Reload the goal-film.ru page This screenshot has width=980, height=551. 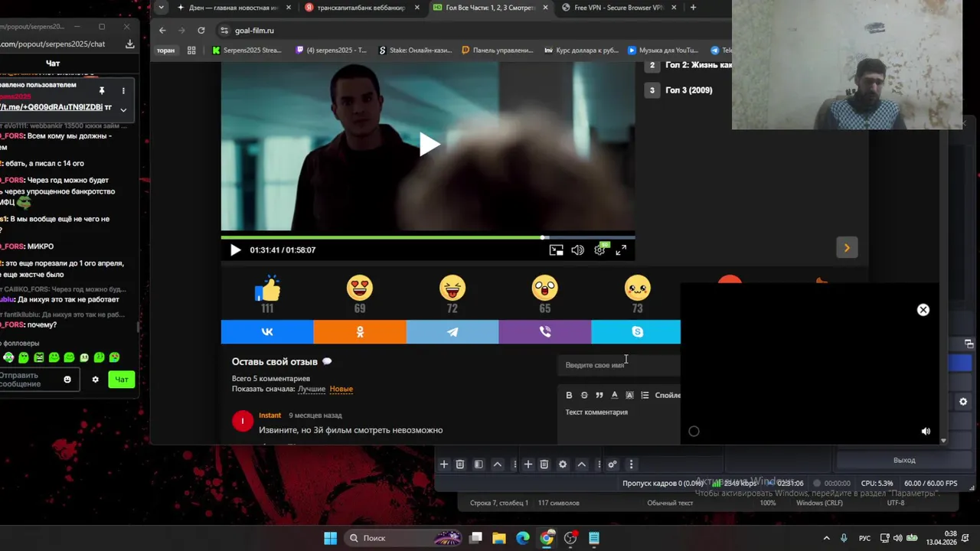[x=201, y=31]
